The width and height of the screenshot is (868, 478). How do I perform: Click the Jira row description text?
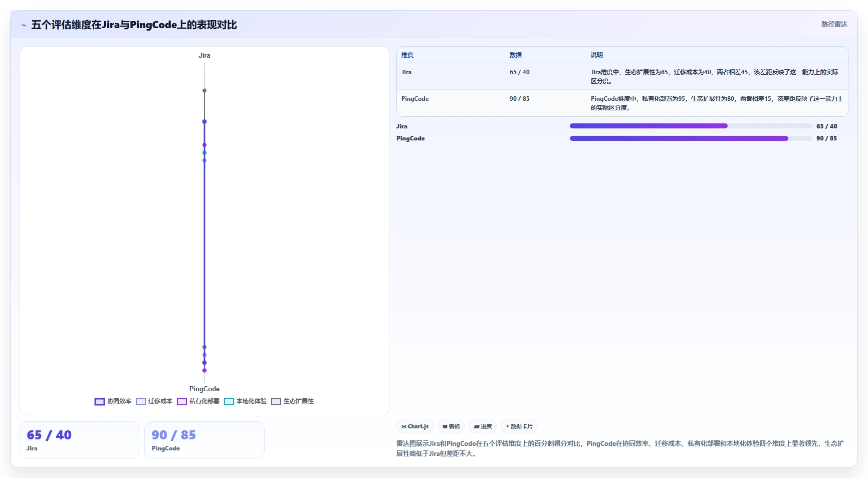pos(715,76)
